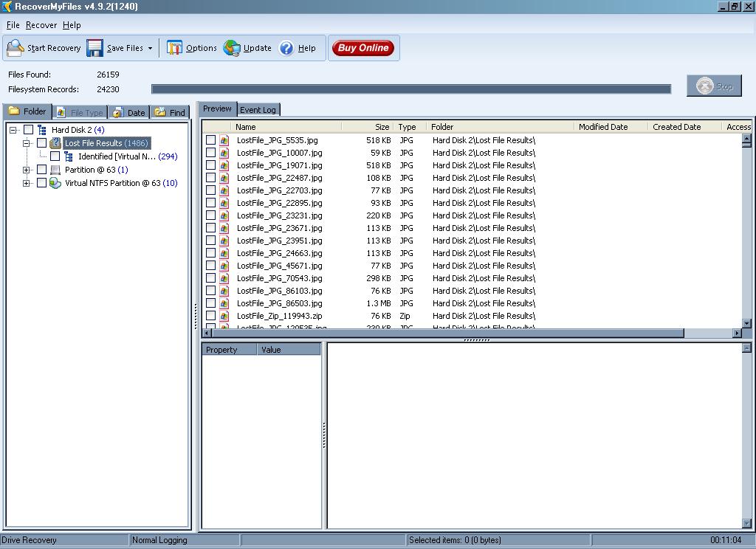The height and width of the screenshot is (549, 756).
Task: Open the Save Files dropdown arrow
Action: [150, 49]
